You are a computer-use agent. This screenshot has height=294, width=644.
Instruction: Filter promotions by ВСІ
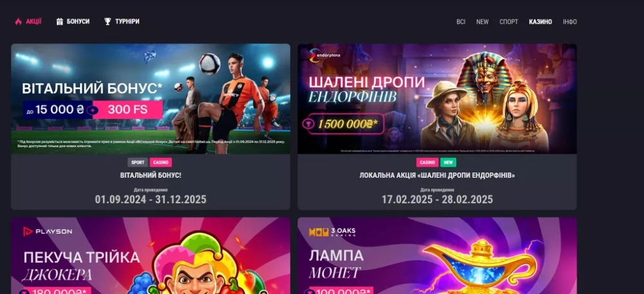(x=461, y=22)
